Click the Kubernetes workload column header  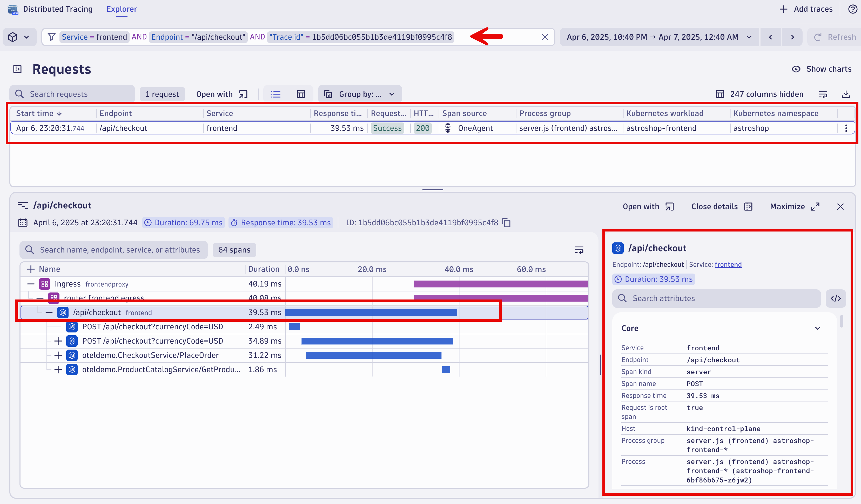(665, 113)
